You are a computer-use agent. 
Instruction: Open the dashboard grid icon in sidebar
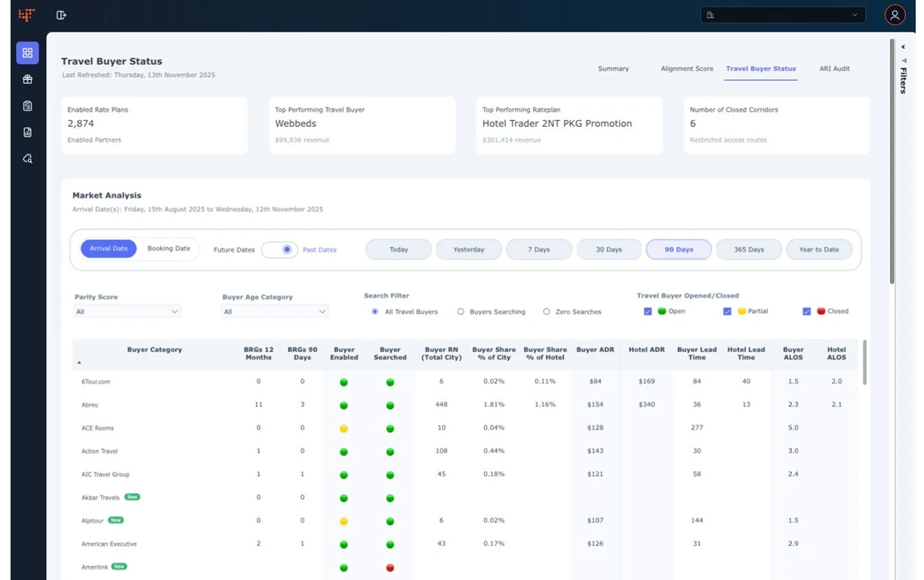tap(27, 53)
